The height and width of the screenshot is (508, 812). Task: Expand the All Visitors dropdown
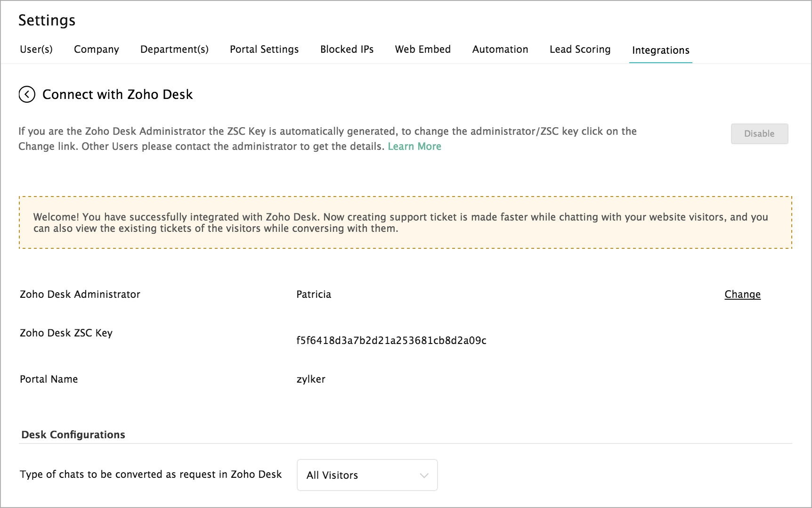[x=367, y=475]
